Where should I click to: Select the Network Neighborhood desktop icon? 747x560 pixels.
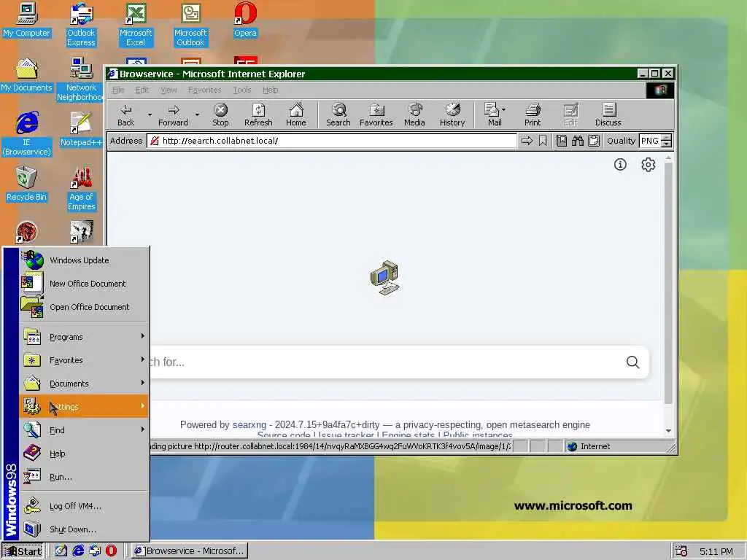pyautogui.click(x=81, y=79)
